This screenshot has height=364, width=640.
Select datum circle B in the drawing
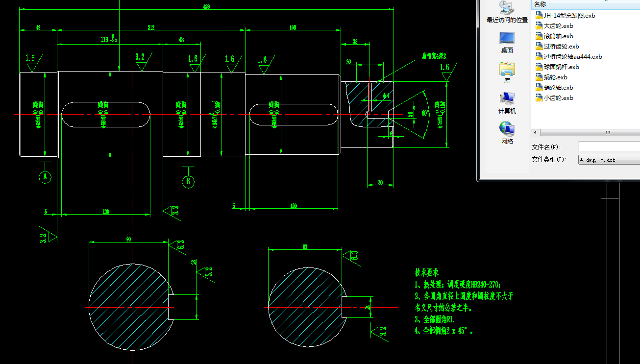point(189,182)
